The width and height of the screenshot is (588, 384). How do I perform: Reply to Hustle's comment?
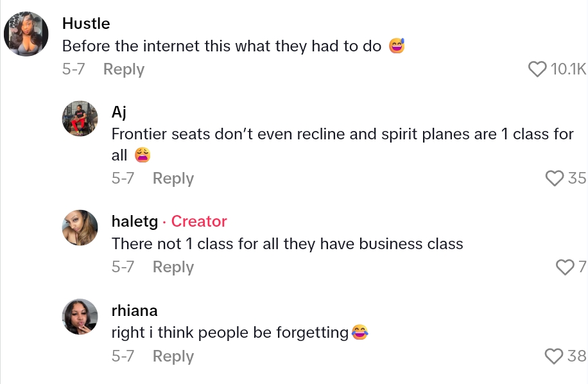click(124, 69)
